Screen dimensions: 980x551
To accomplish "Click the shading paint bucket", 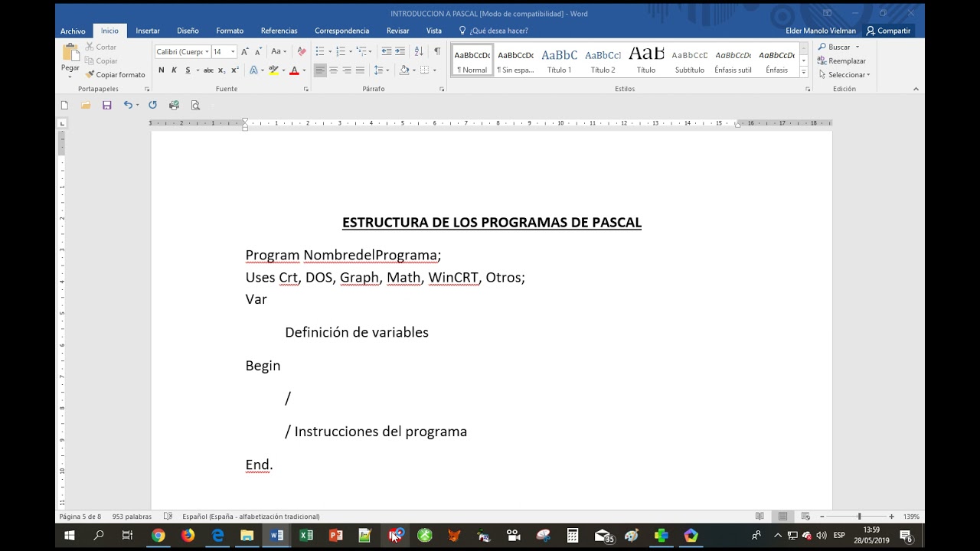I will pos(404,70).
